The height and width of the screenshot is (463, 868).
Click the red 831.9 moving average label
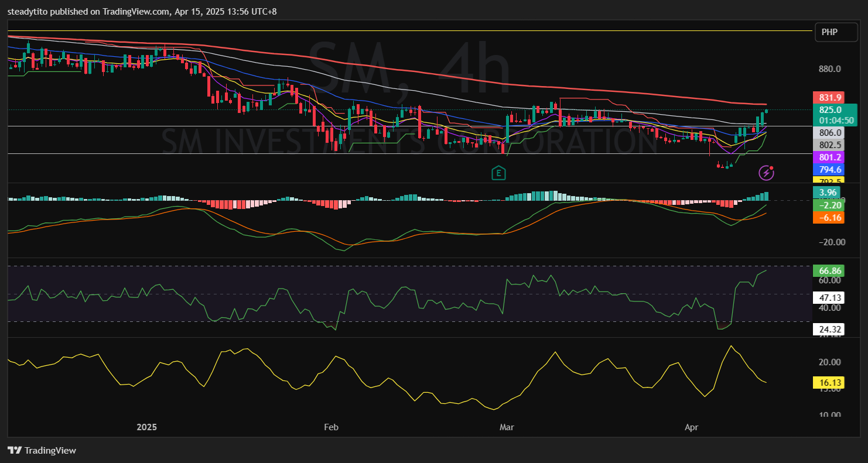coord(830,98)
